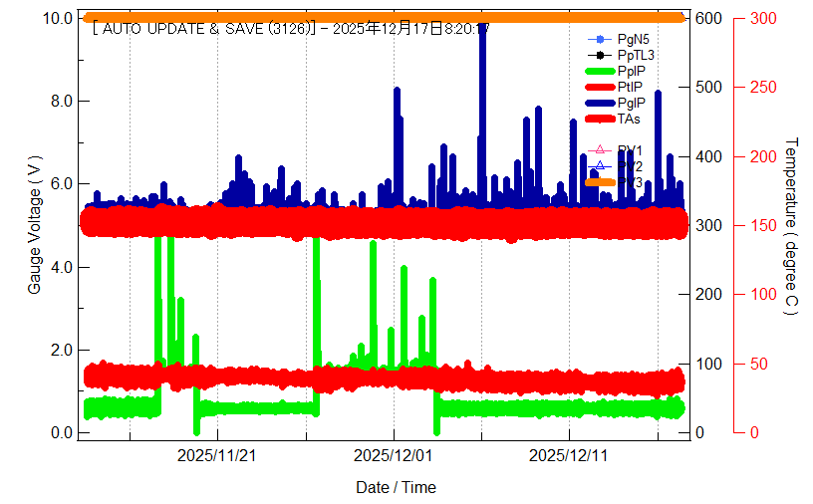Click the red 300 temperature tick label
This screenshot has height=504, width=813.
762,18
